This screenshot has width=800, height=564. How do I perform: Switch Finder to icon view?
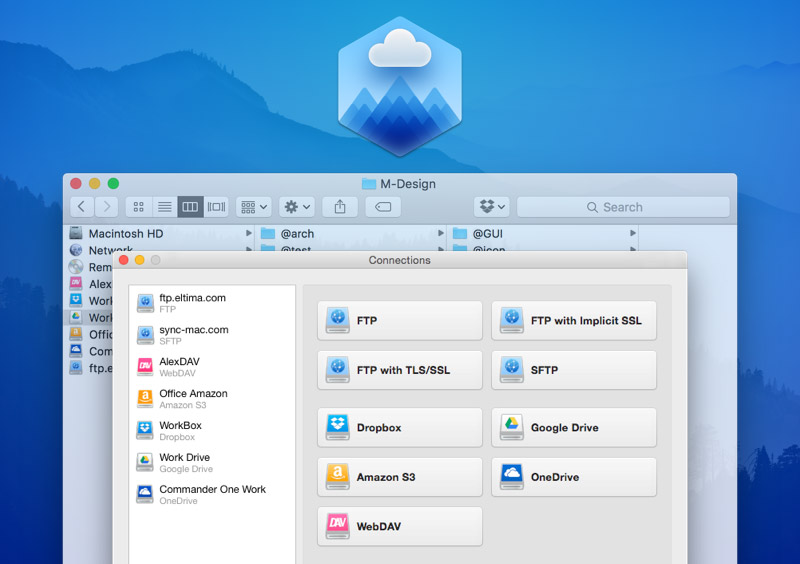tap(138, 207)
